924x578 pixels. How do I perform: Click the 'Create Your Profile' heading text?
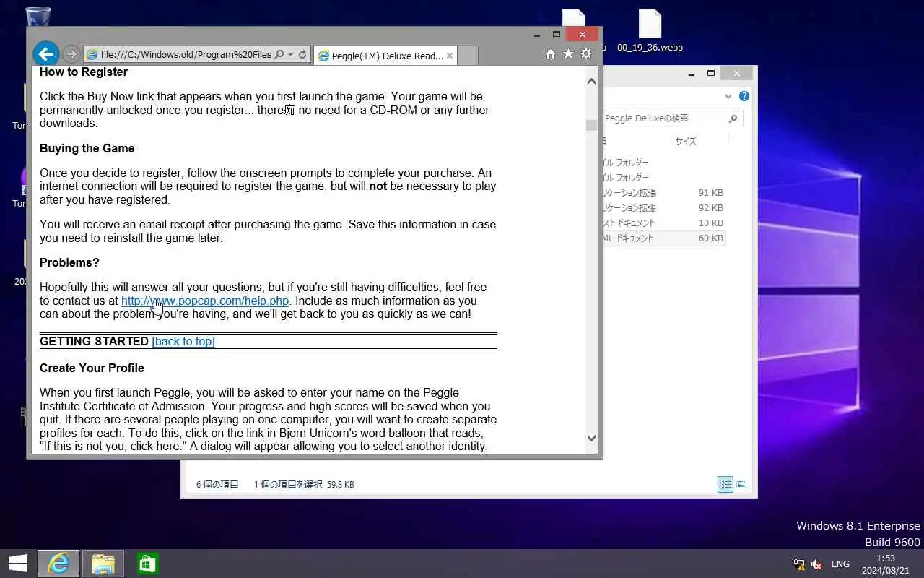coord(92,368)
